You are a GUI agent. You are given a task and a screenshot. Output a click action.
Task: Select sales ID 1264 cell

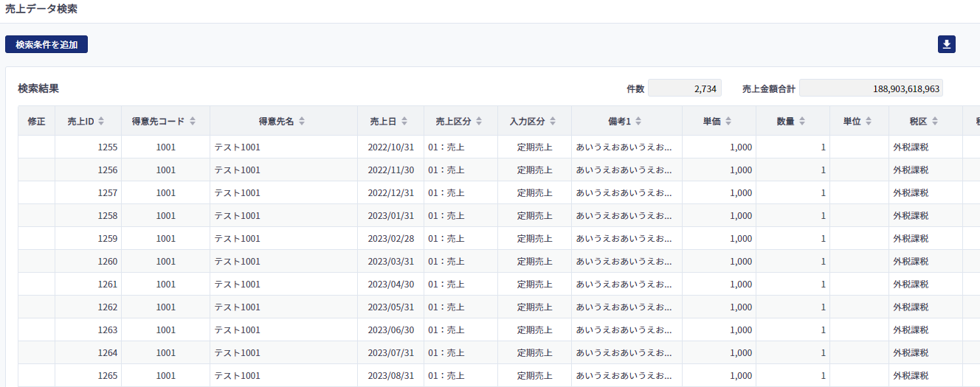[x=89, y=353]
